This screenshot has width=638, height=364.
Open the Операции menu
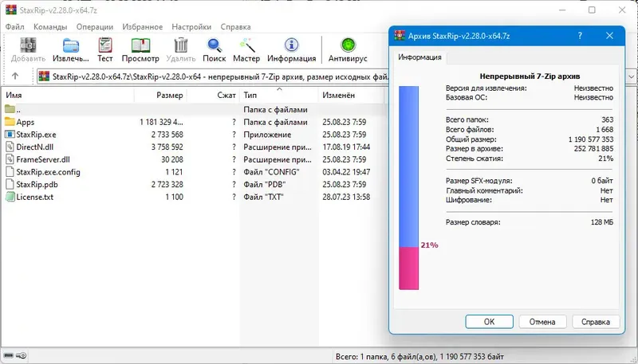click(x=95, y=27)
